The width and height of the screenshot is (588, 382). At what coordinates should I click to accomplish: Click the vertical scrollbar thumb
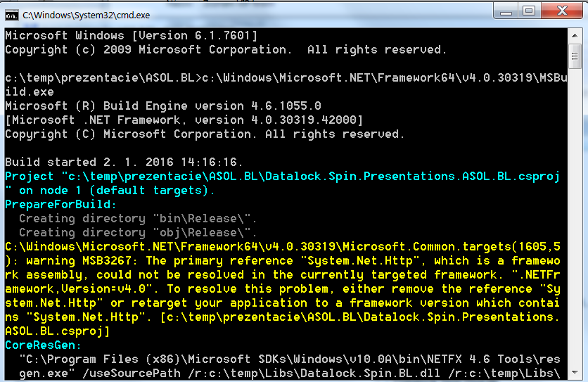point(575,56)
